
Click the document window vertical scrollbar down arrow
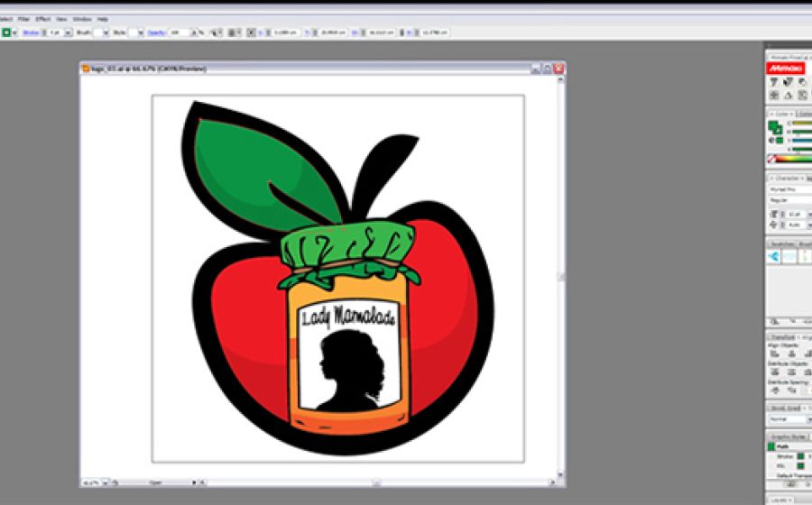559,474
